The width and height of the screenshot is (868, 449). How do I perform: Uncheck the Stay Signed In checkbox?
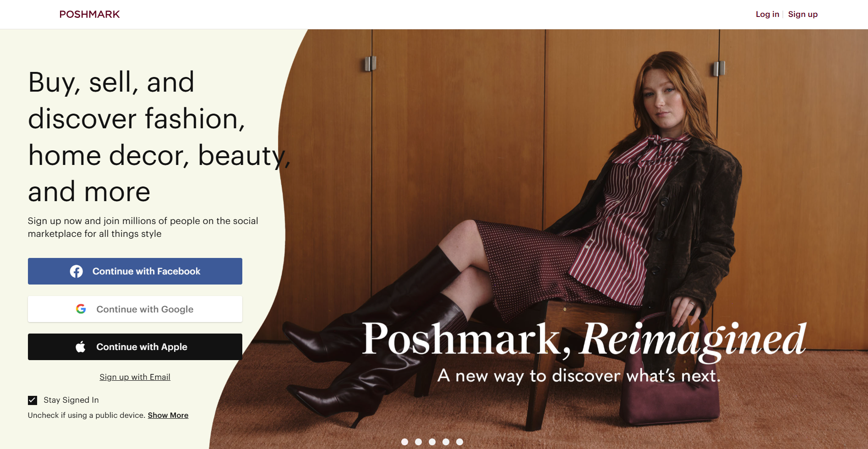[33, 400]
